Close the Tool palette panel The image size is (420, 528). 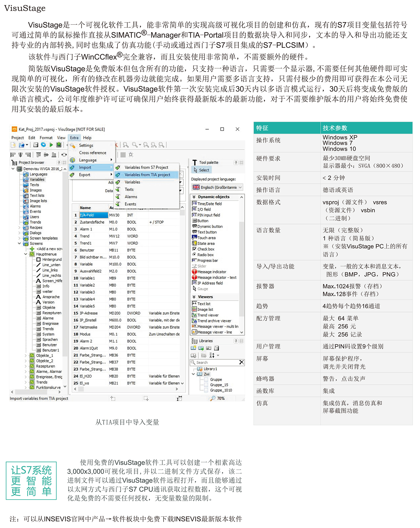[241, 162]
